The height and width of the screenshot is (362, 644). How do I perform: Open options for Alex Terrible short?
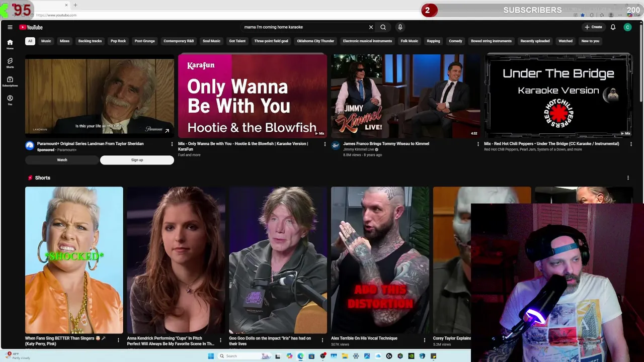click(x=424, y=340)
